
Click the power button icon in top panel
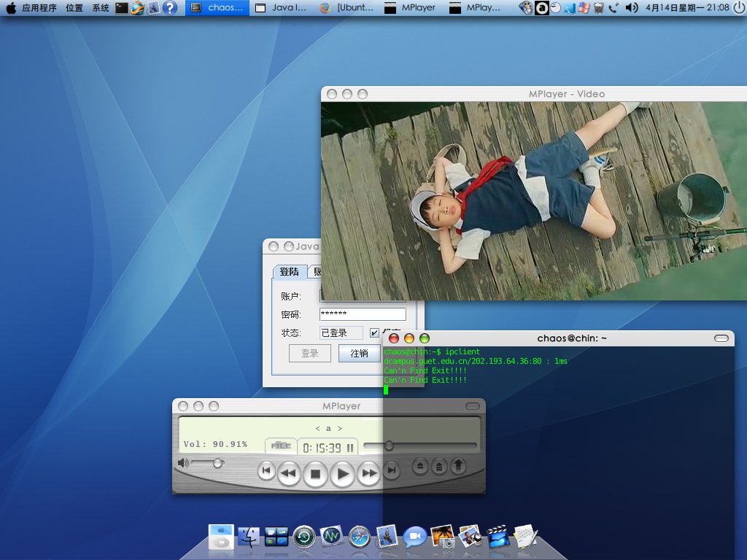739,7
